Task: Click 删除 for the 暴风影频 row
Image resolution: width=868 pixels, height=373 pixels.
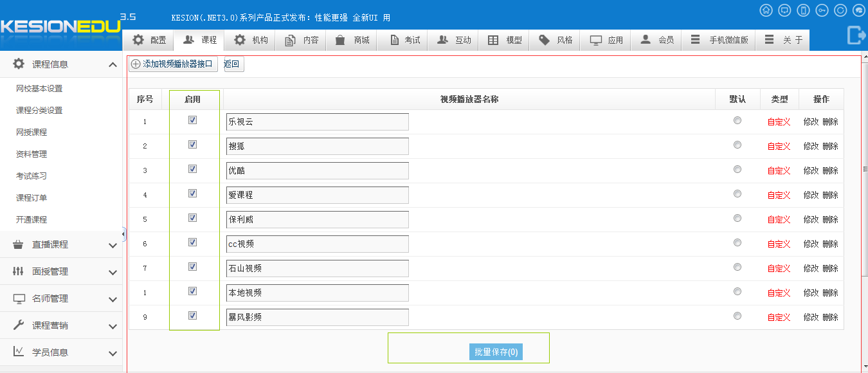Action: [830, 317]
